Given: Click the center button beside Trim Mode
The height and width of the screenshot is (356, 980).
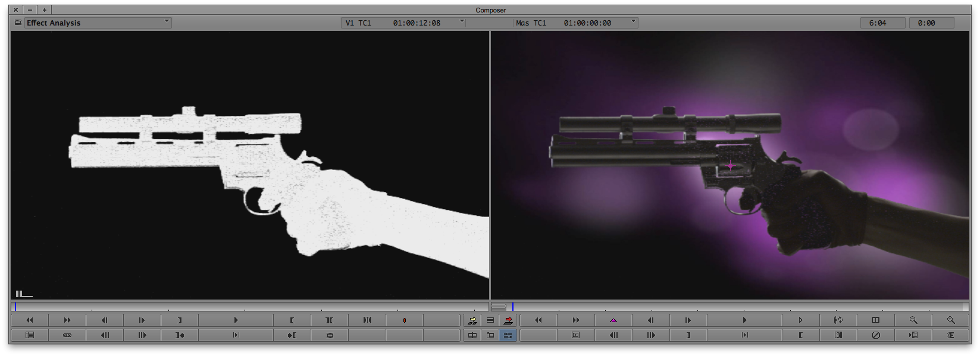Looking at the screenshot, I should pos(490,335).
